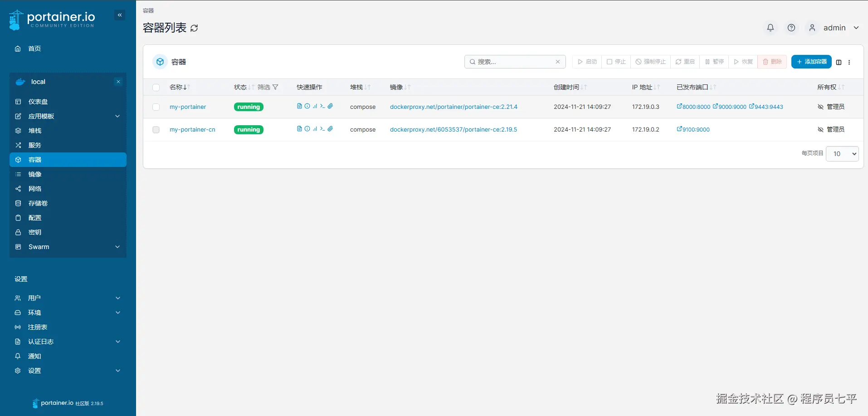Open the 8000:8000 published port link
The image size is (868, 416).
693,107
